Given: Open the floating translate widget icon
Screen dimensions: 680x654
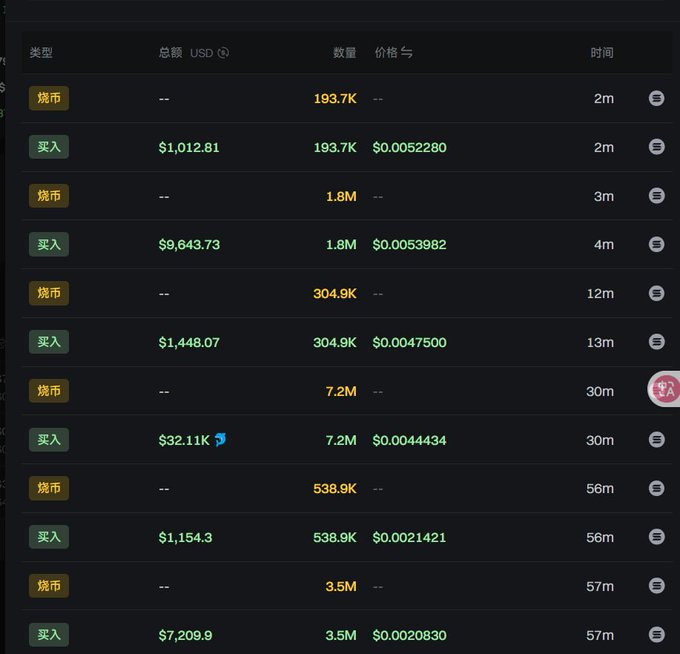Looking at the screenshot, I should (665, 388).
